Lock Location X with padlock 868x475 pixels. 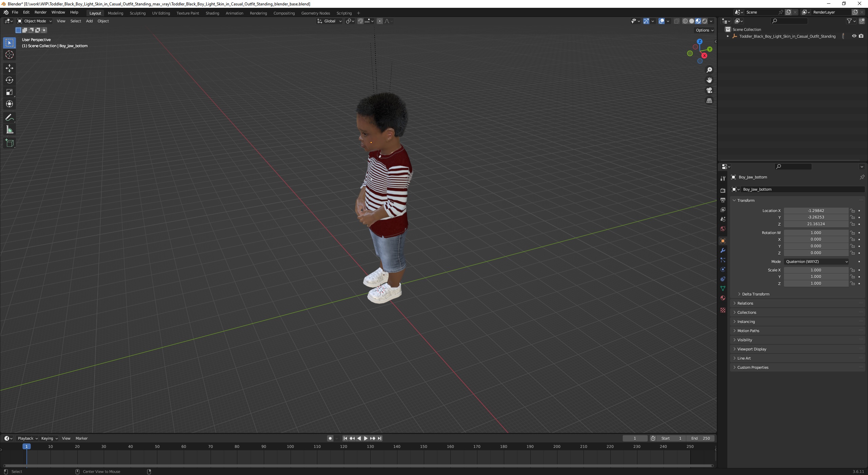(852, 211)
